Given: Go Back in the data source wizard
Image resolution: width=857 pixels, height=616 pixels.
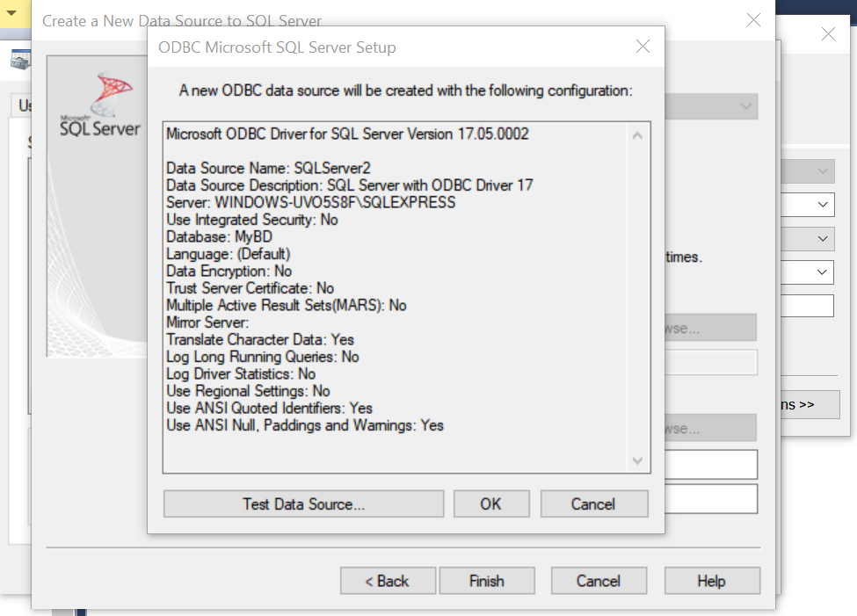Looking at the screenshot, I should click(x=388, y=581).
